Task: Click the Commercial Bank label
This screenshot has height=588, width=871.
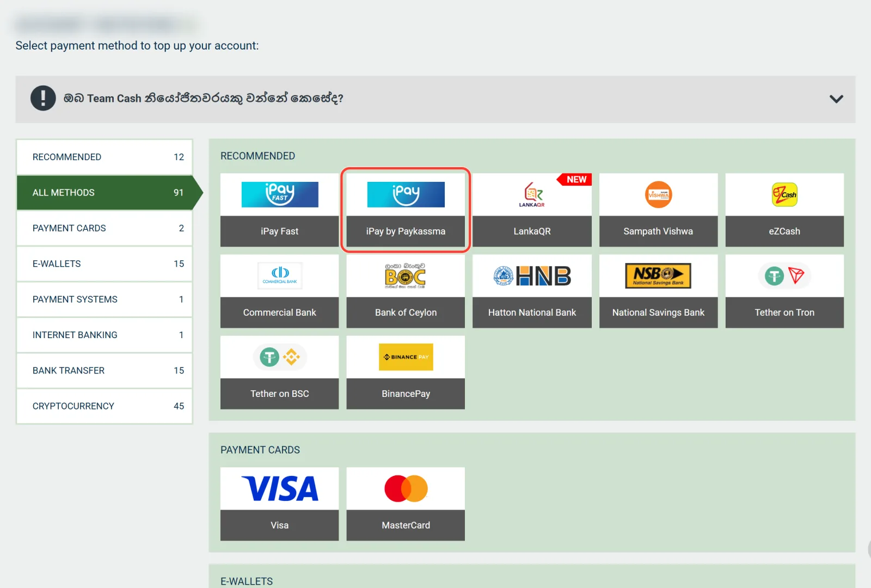Action: [280, 313]
